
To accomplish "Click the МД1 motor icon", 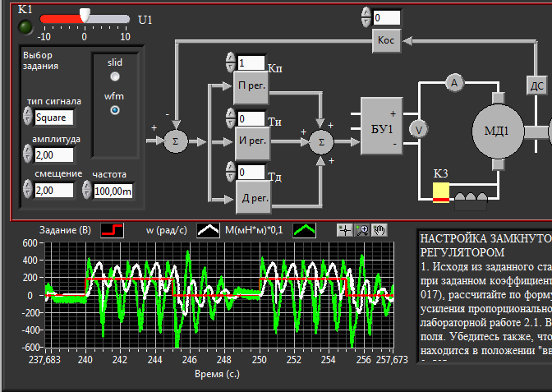I will (497, 131).
